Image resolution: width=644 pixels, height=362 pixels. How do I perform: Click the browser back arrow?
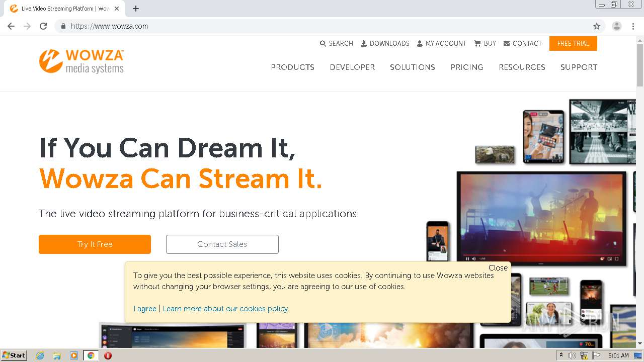coord(11,26)
